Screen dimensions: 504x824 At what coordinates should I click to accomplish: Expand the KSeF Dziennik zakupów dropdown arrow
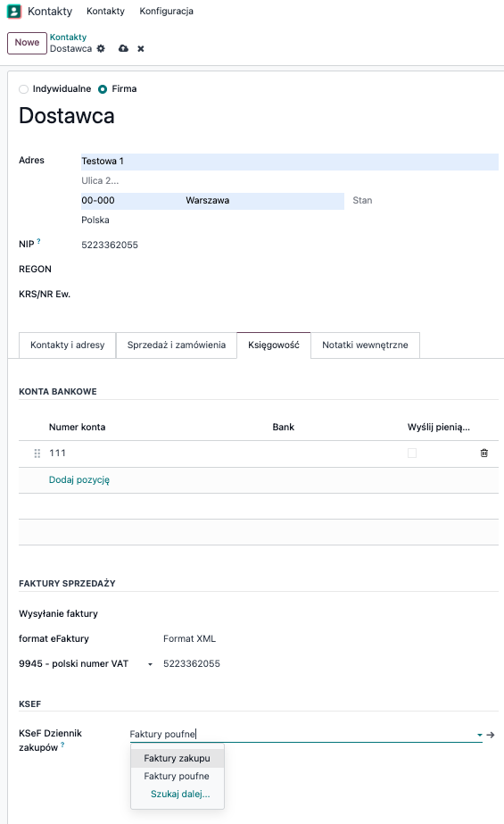(479, 735)
